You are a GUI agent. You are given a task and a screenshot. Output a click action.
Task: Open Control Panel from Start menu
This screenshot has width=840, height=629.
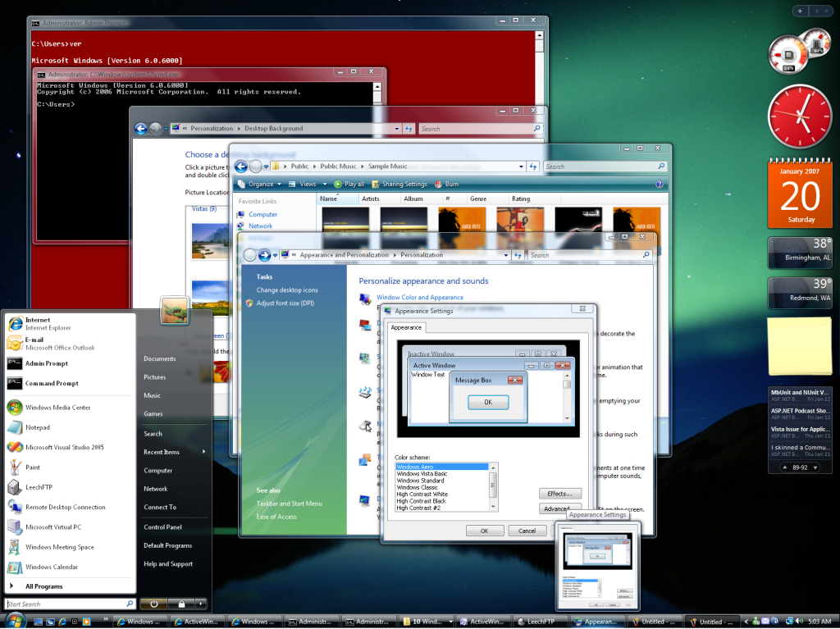pyautogui.click(x=163, y=527)
